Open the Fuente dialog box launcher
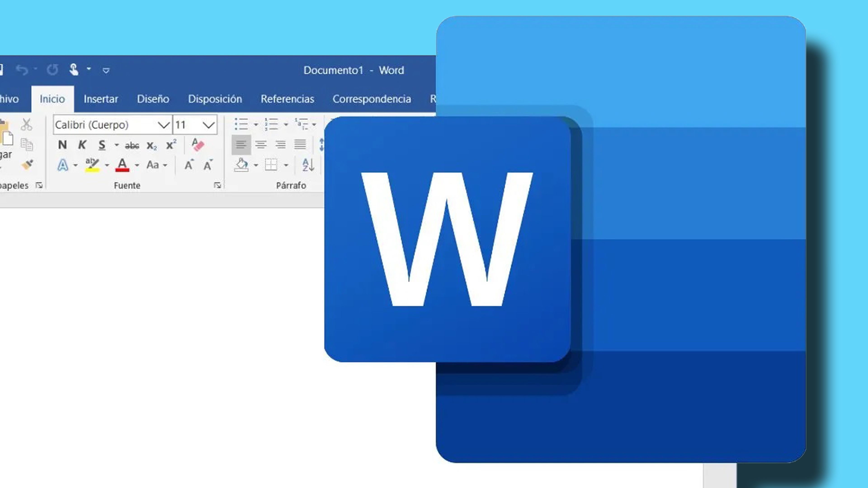 pyautogui.click(x=218, y=185)
